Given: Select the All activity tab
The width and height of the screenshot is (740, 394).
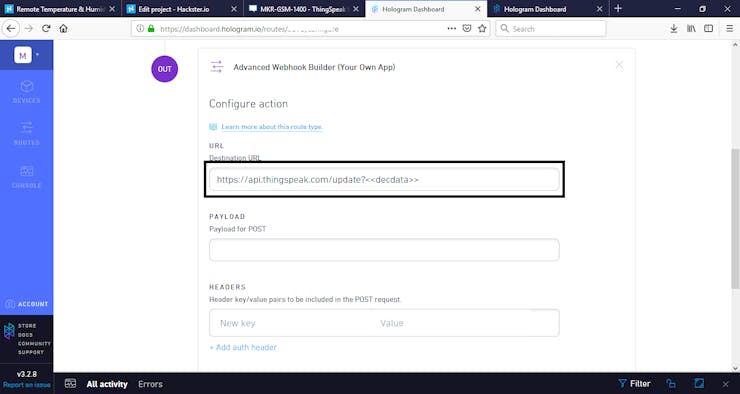Looking at the screenshot, I should click(107, 384).
